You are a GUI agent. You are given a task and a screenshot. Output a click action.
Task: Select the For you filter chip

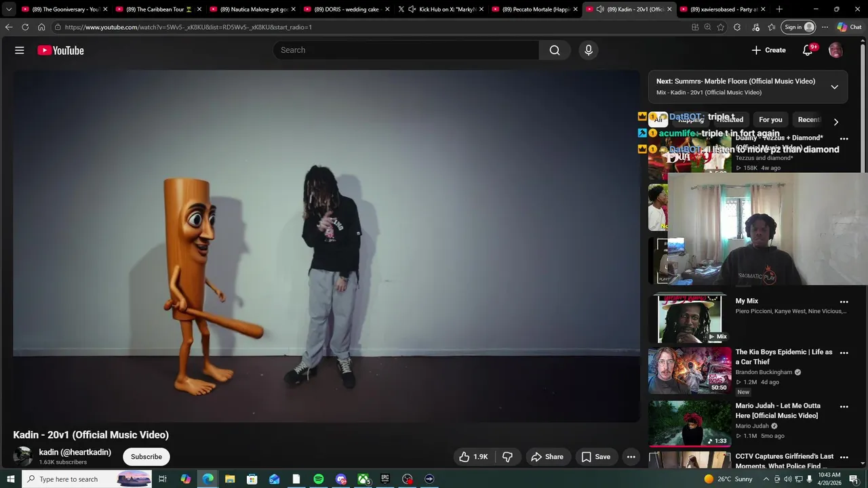coord(770,120)
